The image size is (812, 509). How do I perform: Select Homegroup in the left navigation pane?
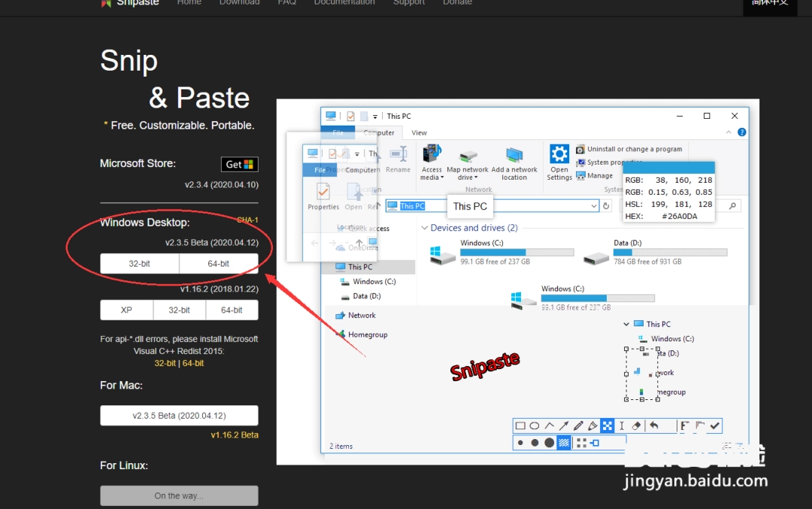click(x=362, y=335)
